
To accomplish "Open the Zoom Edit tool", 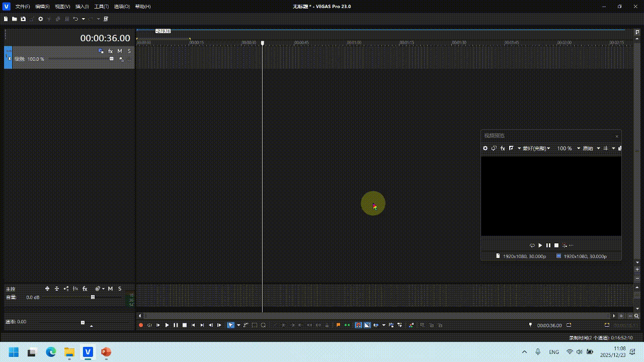I will click(263, 325).
